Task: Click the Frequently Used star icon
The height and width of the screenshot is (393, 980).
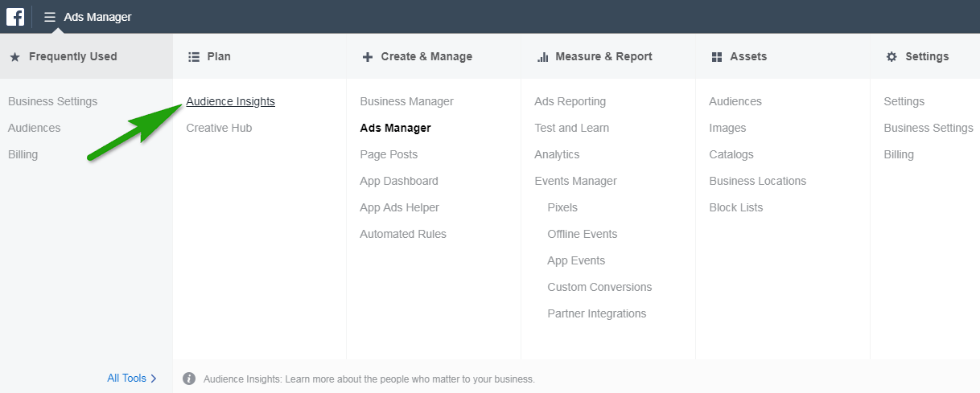Action: [14, 57]
